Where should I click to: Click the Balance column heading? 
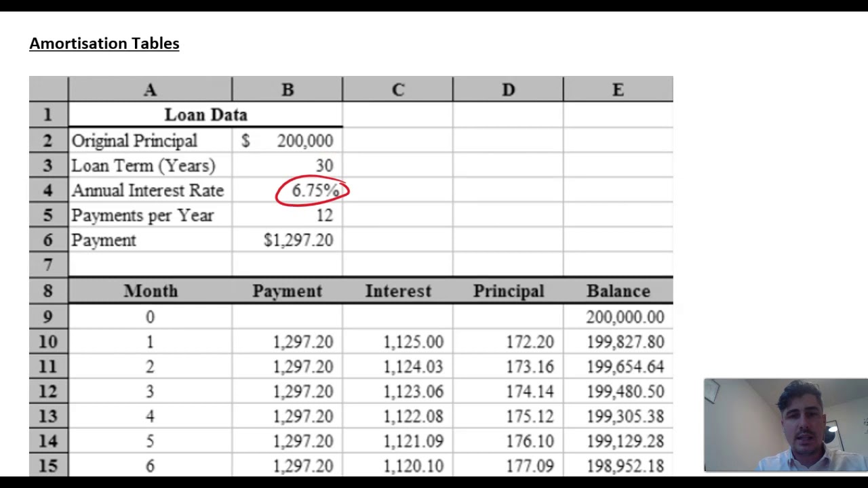tap(618, 291)
